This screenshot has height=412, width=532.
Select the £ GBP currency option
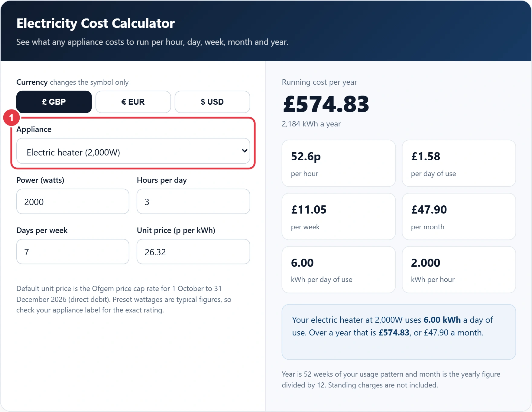(54, 102)
